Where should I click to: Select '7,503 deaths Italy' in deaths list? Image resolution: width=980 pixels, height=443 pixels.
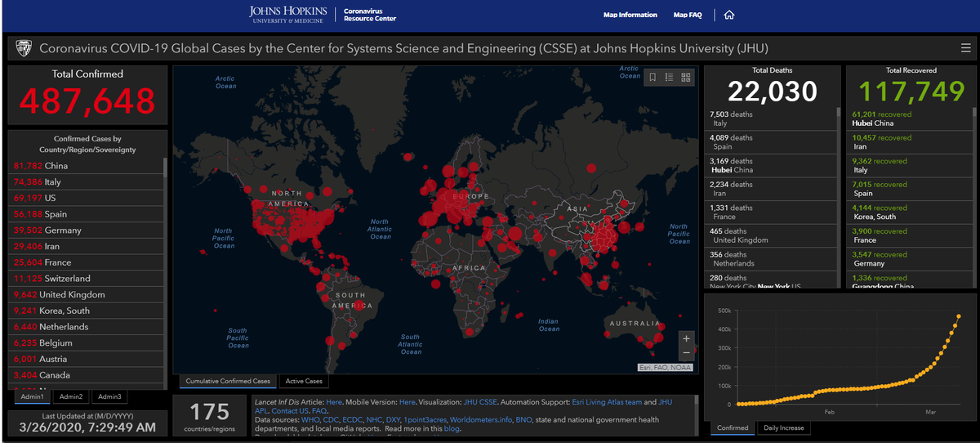[769, 119]
